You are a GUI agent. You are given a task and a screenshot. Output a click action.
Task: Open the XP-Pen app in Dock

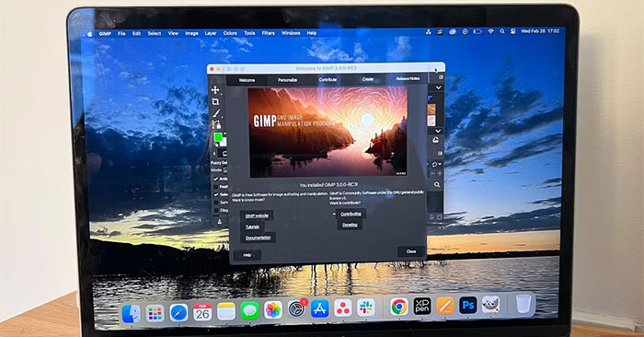click(421, 307)
